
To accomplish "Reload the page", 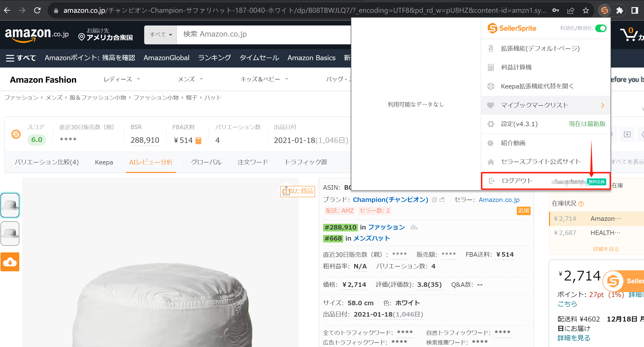I will [37, 10].
